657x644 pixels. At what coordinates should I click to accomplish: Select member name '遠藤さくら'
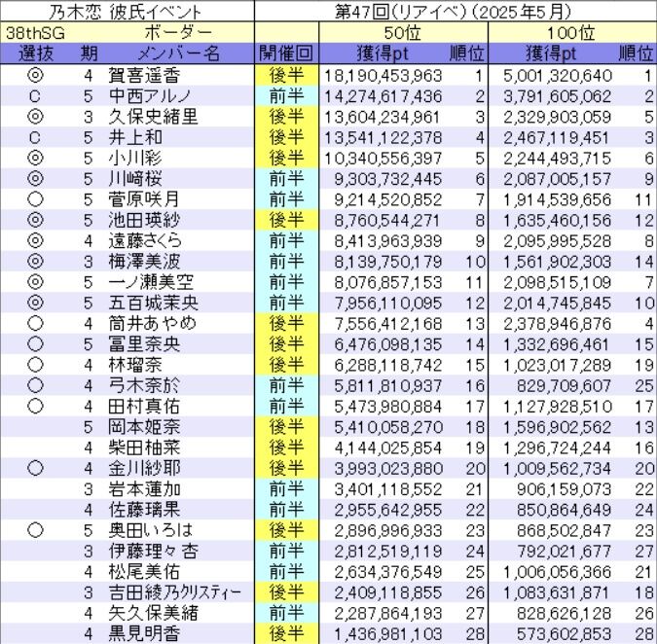pyautogui.click(x=145, y=240)
